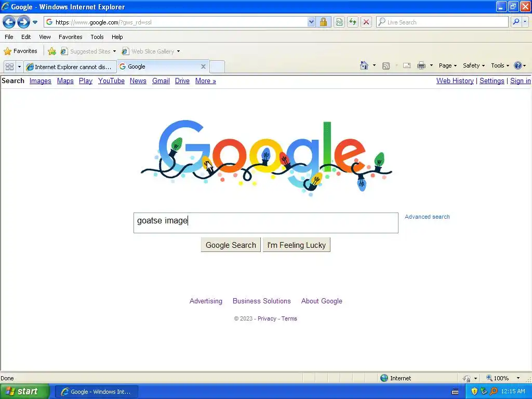This screenshot has height=399, width=532.
Task: Stop loading with the red X icon
Action: 366,22
